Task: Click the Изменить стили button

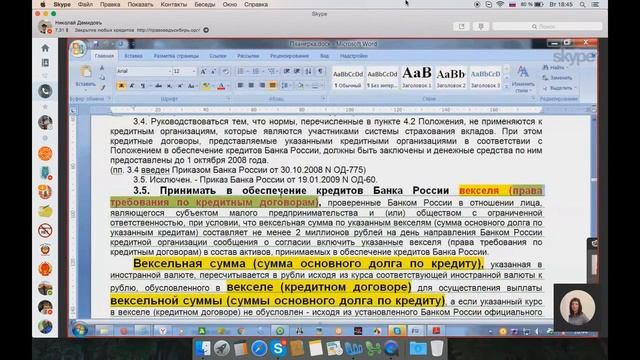Action: [x=523, y=80]
